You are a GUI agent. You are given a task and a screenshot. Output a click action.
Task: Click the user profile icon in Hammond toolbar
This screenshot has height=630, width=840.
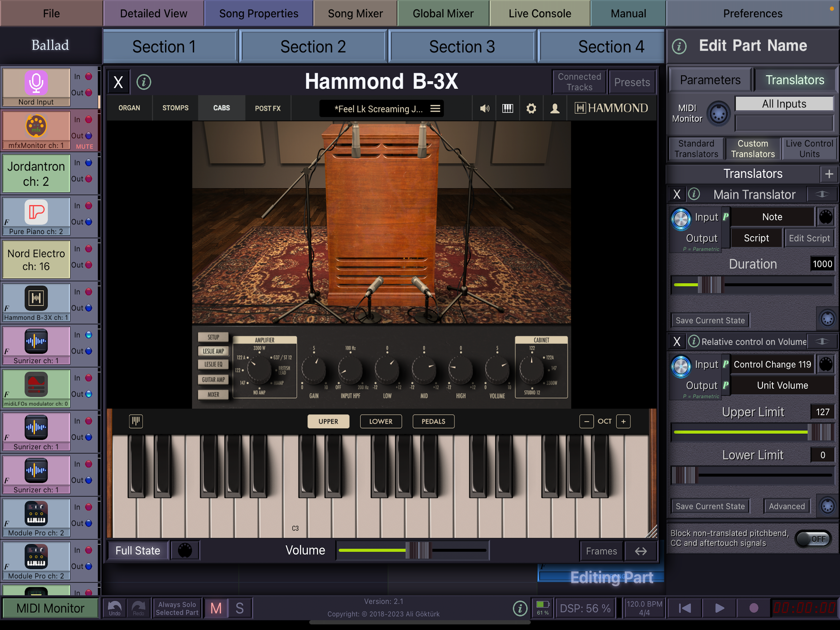[x=555, y=109]
